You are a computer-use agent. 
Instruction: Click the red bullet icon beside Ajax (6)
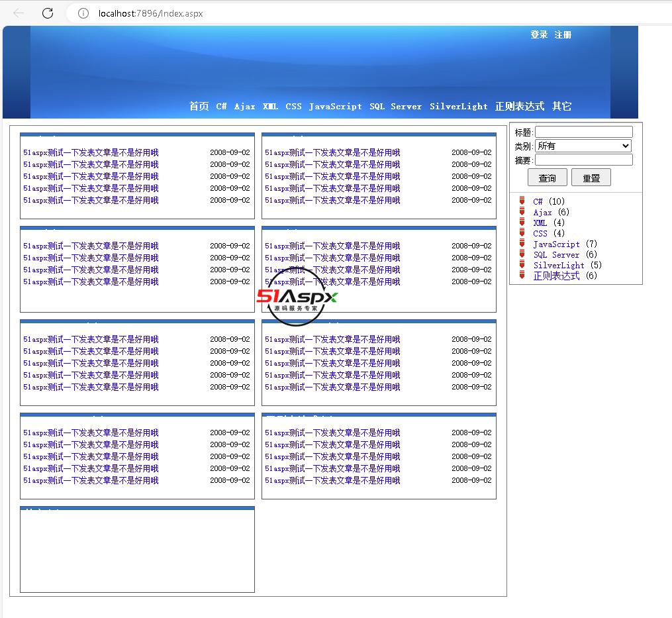pos(522,211)
